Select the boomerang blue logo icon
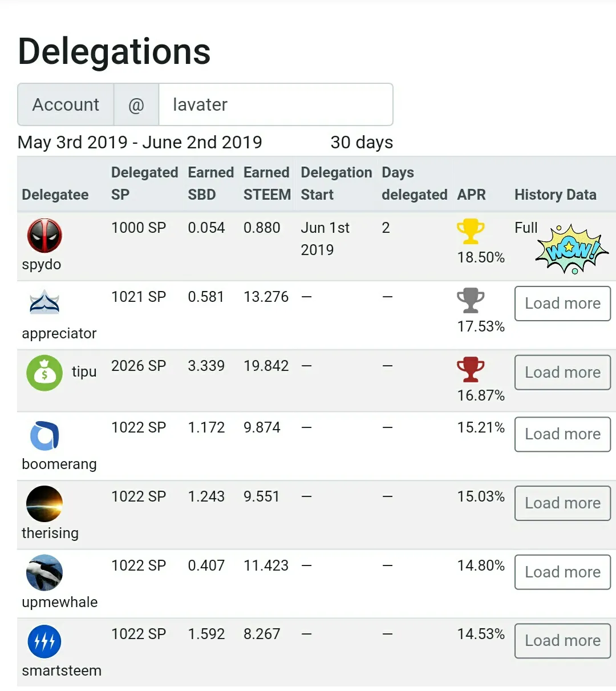 coord(44,436)
